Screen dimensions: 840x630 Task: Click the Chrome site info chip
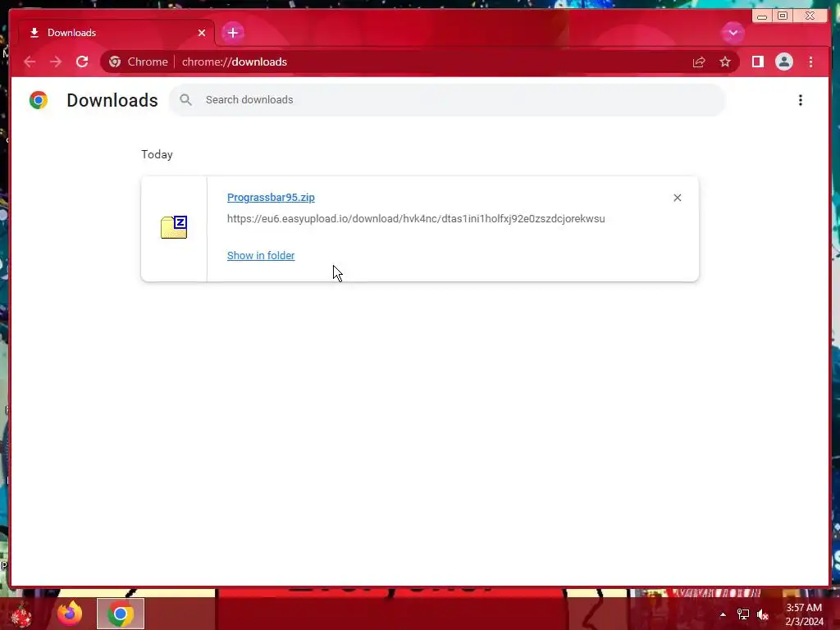click(138, 62)
